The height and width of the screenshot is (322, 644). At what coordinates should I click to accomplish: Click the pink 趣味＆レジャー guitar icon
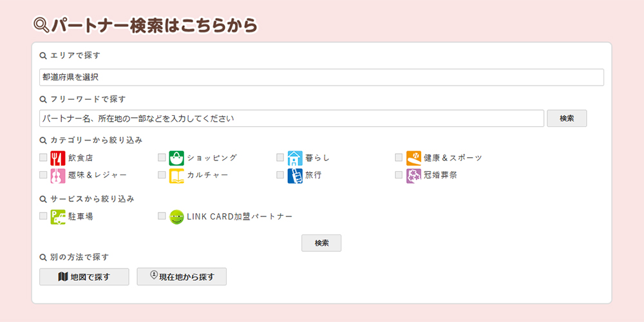tap(58, 175)
